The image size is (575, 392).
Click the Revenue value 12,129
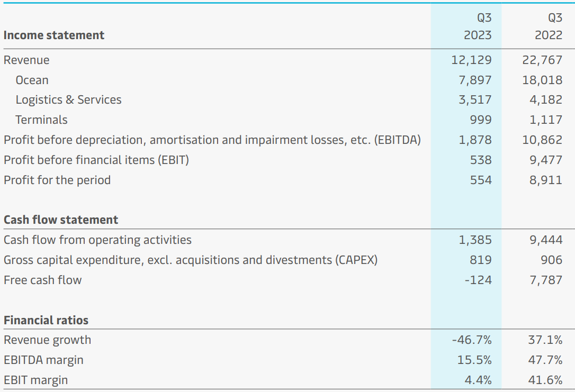pos(471,60)
